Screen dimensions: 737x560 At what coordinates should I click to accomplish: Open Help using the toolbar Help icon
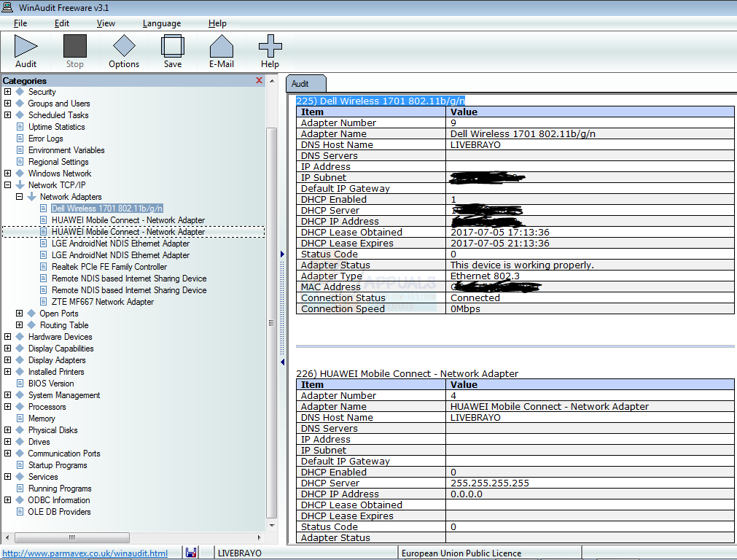pyautogui.click(x=270, y=50)
